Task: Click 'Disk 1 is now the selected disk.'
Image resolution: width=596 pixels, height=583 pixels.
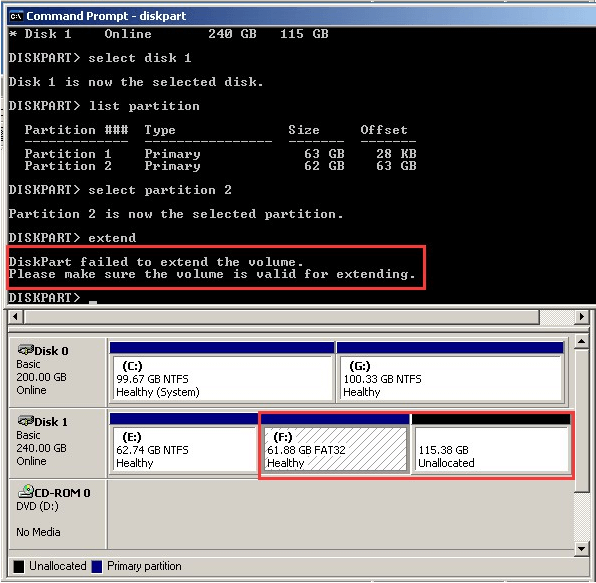Action: point(136,82)
